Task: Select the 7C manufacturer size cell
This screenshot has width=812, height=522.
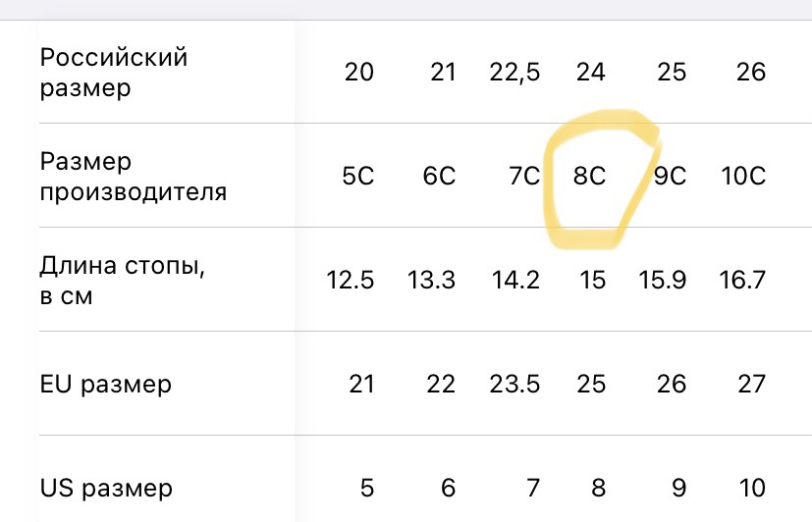Action: pos(524,176)
